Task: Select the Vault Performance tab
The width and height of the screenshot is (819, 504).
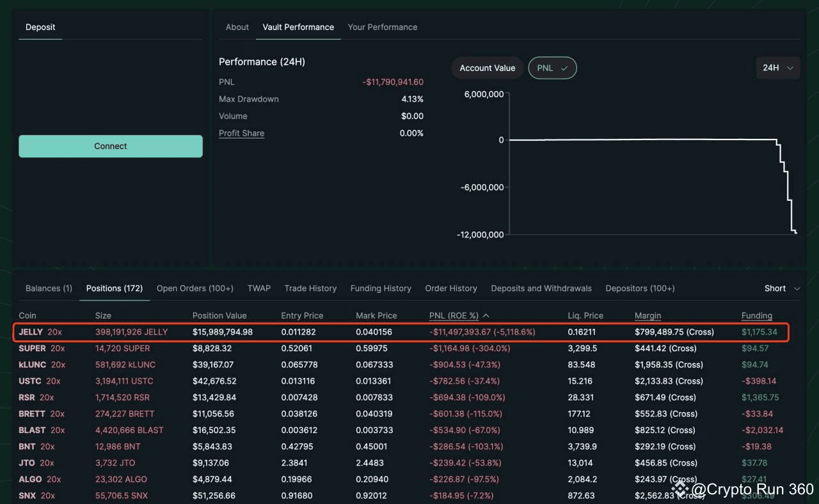Action: [x=298, y=27]
